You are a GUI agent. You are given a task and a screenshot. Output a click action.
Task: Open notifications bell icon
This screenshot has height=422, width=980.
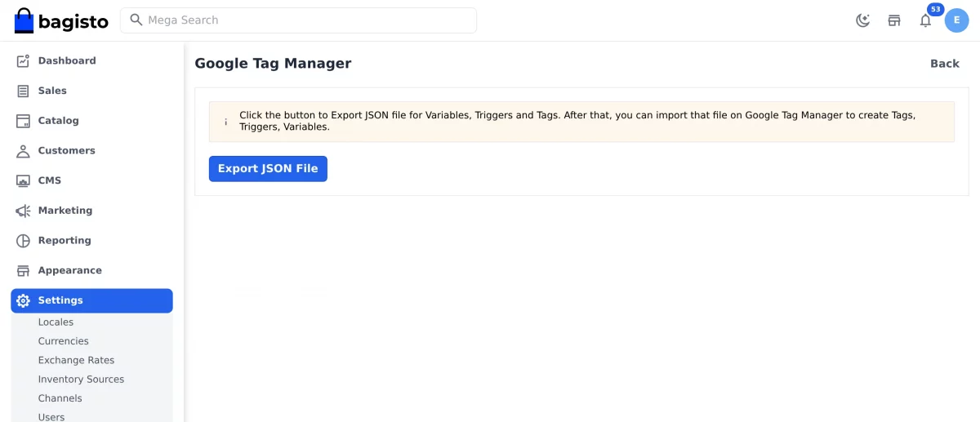pos(925,21)
